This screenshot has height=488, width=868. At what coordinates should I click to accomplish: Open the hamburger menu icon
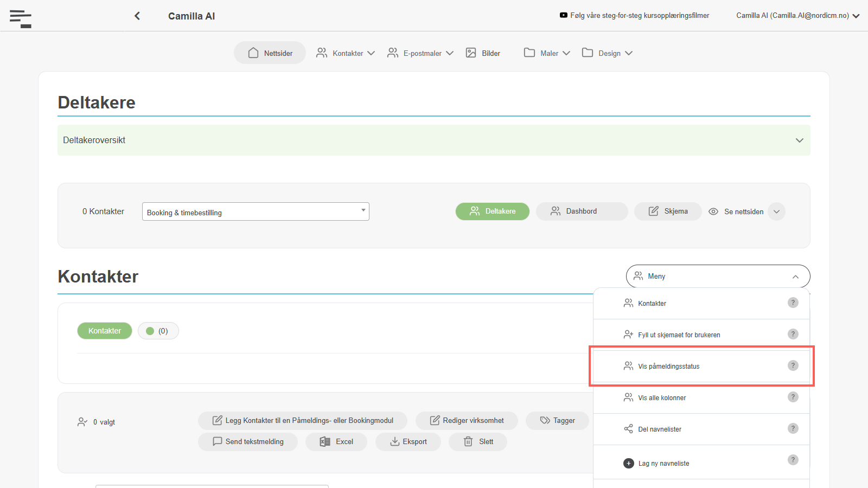[21, 19]
